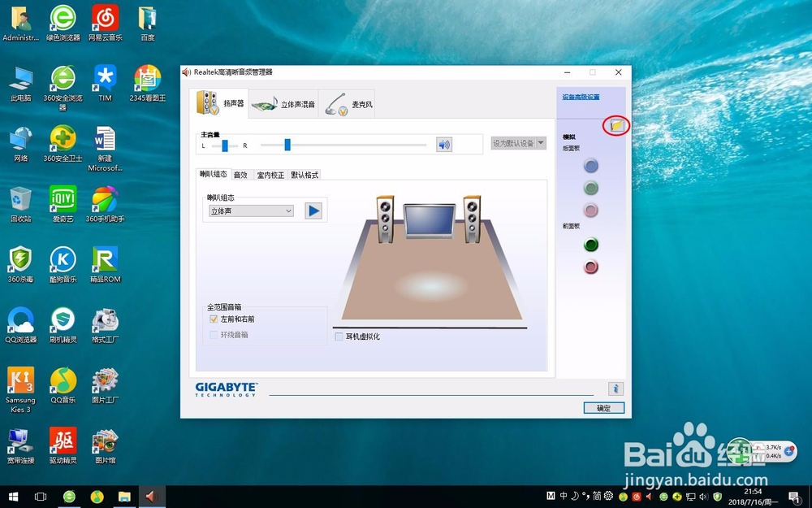Image resolution: width=812 pixels, height=508 pixels.
Task: Click the left speaker in room diagram
Action: pyautogui.click(x=385, y=219)
